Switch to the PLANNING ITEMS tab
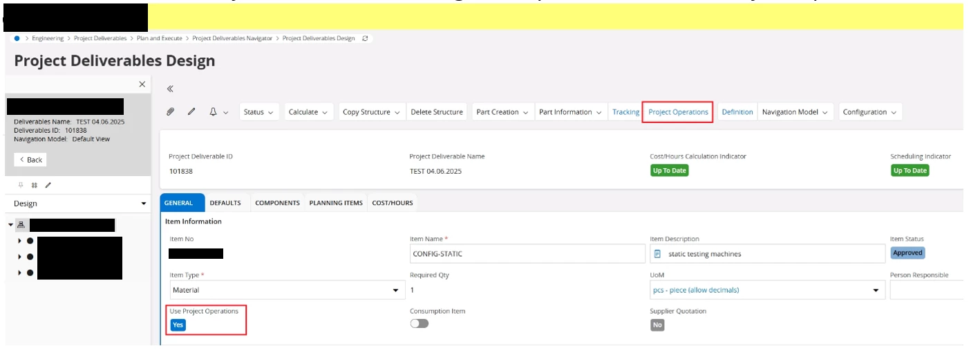Screen dimensions: 980x364 coord(336,203)
